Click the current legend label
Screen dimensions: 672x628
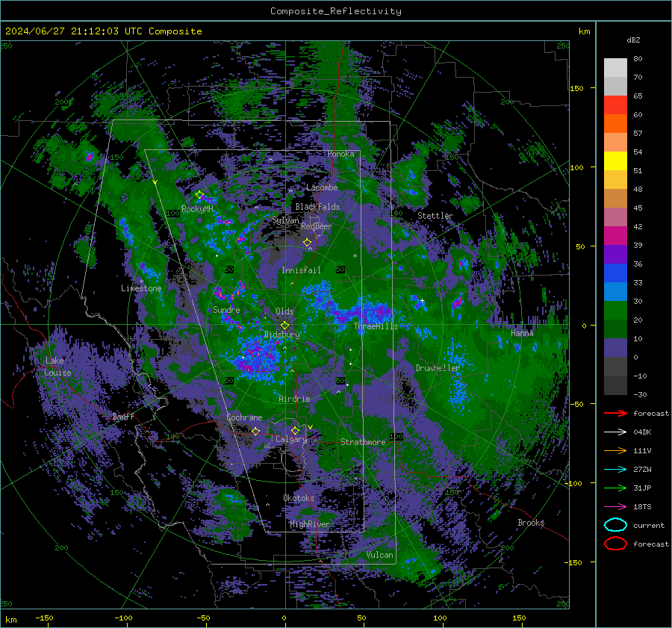[x=649, y=525]
